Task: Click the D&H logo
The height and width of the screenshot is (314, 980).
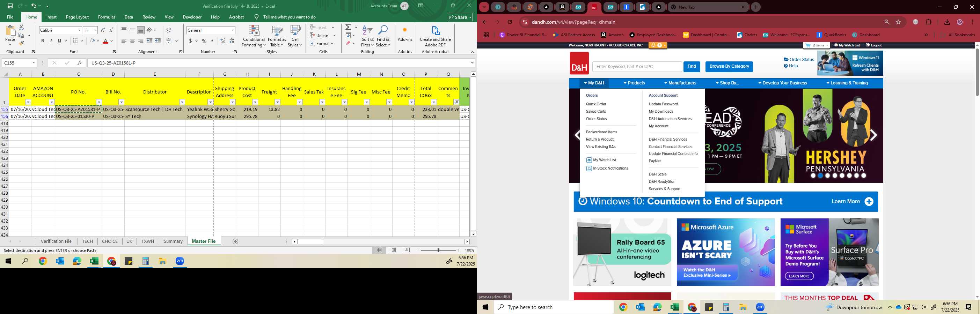Action: coord(579,63)
